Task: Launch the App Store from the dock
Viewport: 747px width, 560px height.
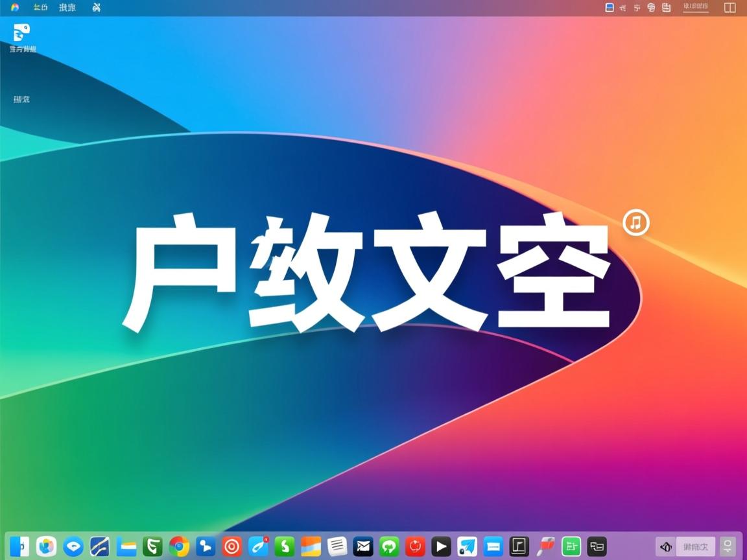Action: pos(46,546)
